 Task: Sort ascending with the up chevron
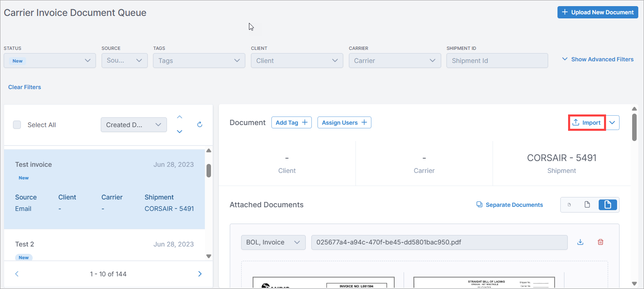pos(180,117)
